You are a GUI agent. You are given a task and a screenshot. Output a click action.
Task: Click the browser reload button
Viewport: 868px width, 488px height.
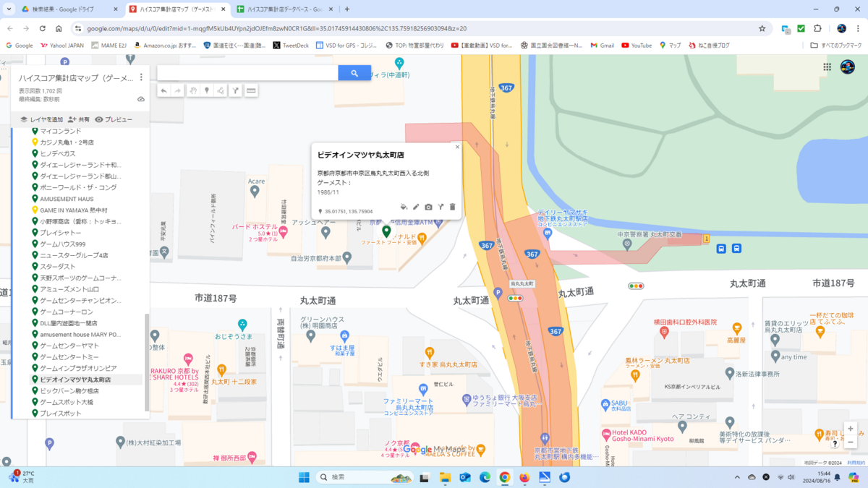pos(43,28)
